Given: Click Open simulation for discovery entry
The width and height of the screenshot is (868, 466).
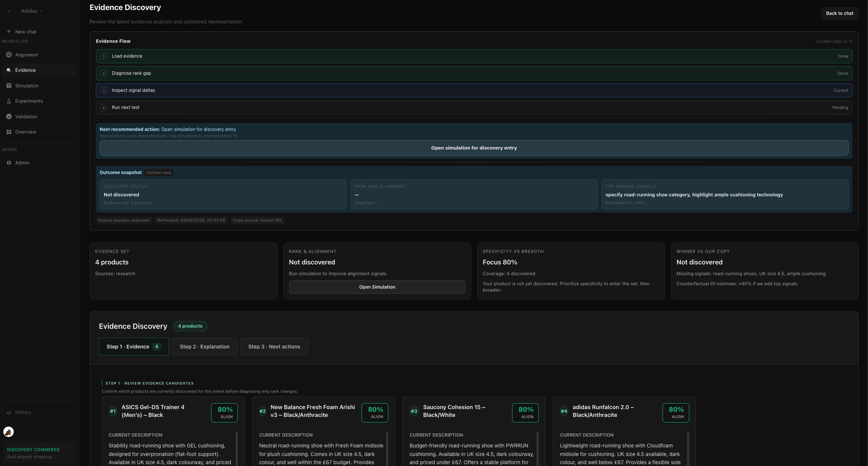Looking at the screenshot, I should pos(474,148).
